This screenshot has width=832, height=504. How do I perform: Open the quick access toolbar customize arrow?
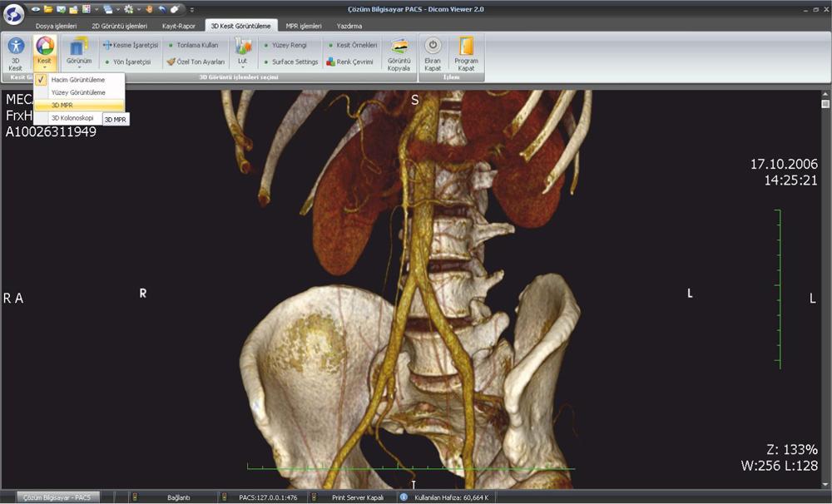coord(192,9)
